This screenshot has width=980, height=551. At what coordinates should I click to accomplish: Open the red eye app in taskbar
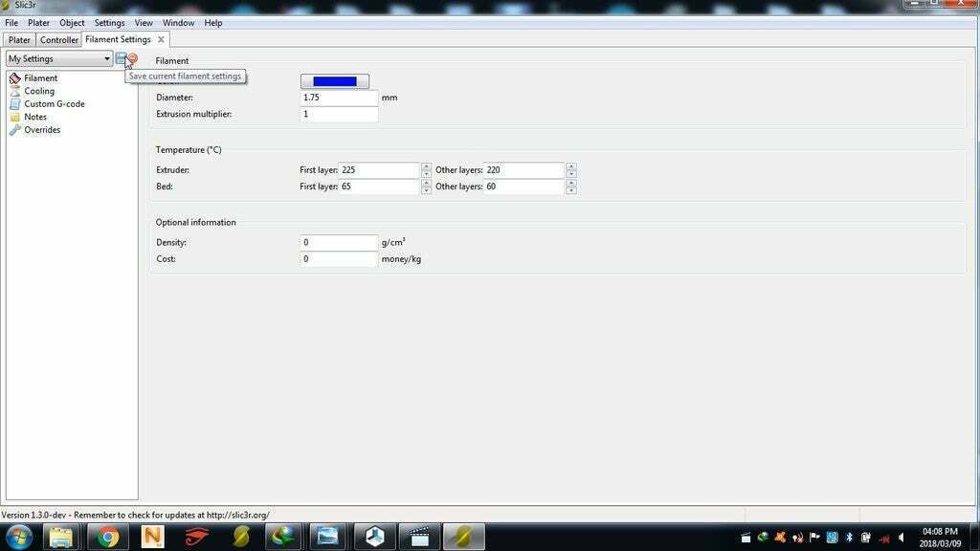[x=197, y=538]
